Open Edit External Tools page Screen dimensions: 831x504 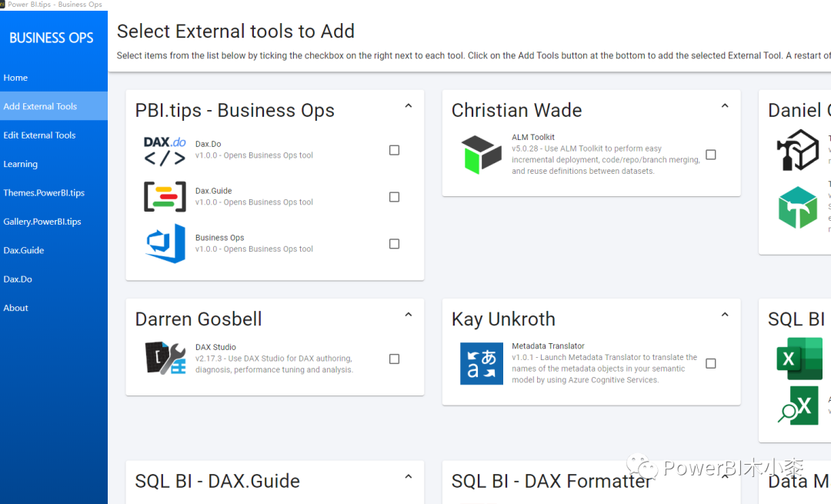(54, 135)
